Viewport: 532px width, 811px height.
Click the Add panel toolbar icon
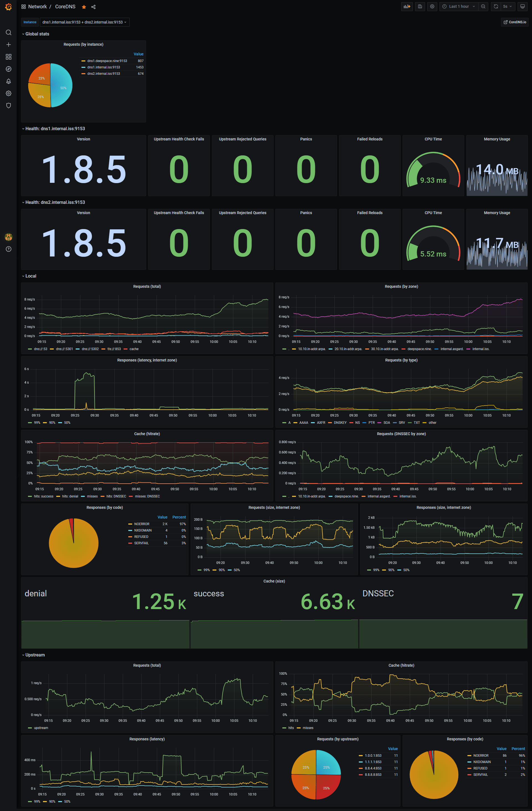click(407, 6)
